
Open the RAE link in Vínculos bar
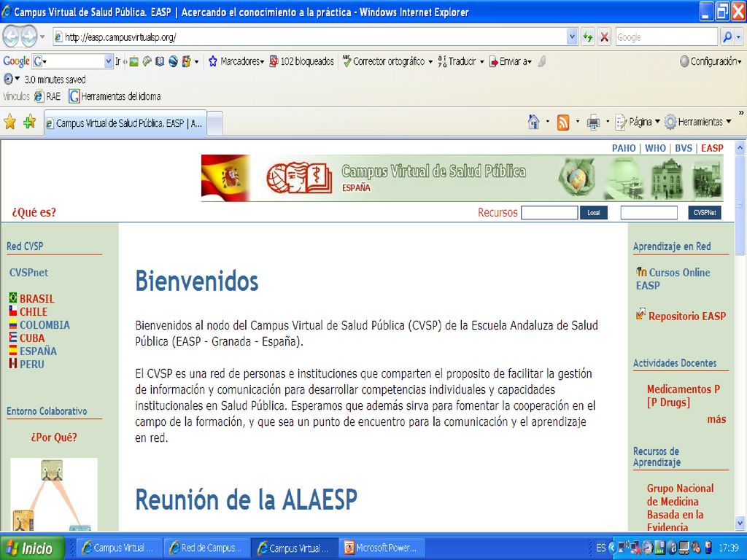pos(47,96)
